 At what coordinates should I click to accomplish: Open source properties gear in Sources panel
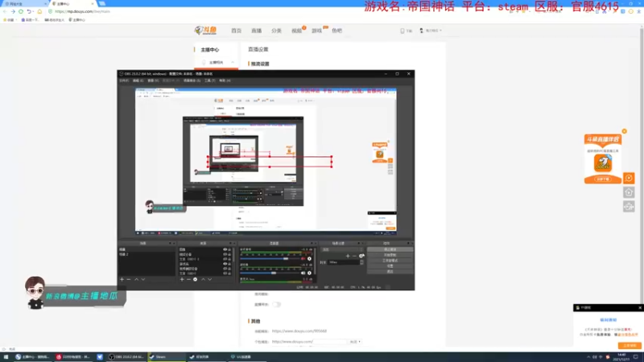click(x=195, y=279)
